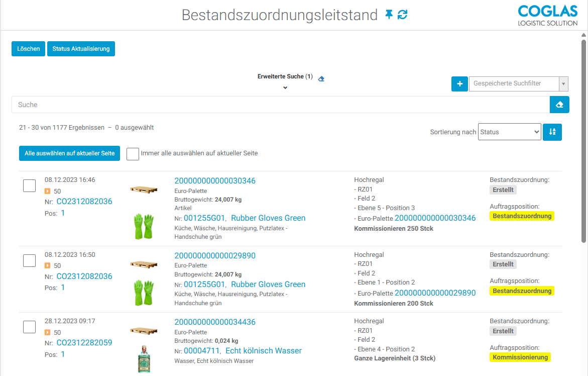This screenshot has height=376, width=588.
Task: Click the blue eraser button beside search field
Action: coord(559,105)
